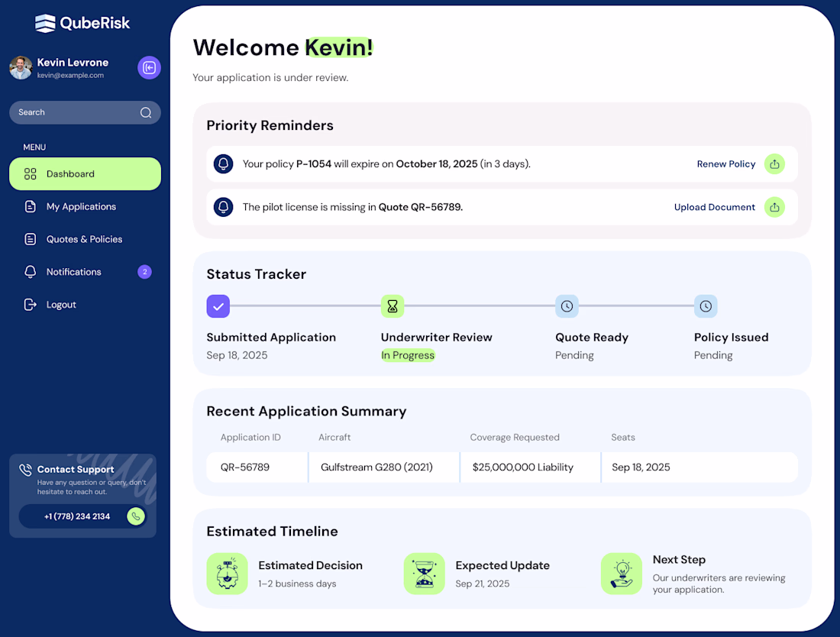Go to Quotes & Policies
The height and width of the screenshot is (637, 840).
coord(85,239)
